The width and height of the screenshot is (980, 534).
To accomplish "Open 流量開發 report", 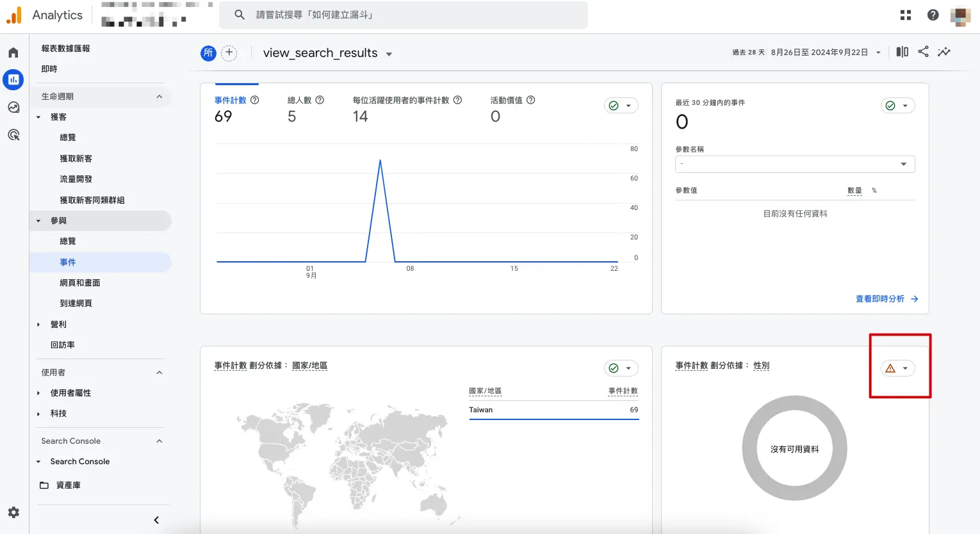I will click(x=76, y=179).
